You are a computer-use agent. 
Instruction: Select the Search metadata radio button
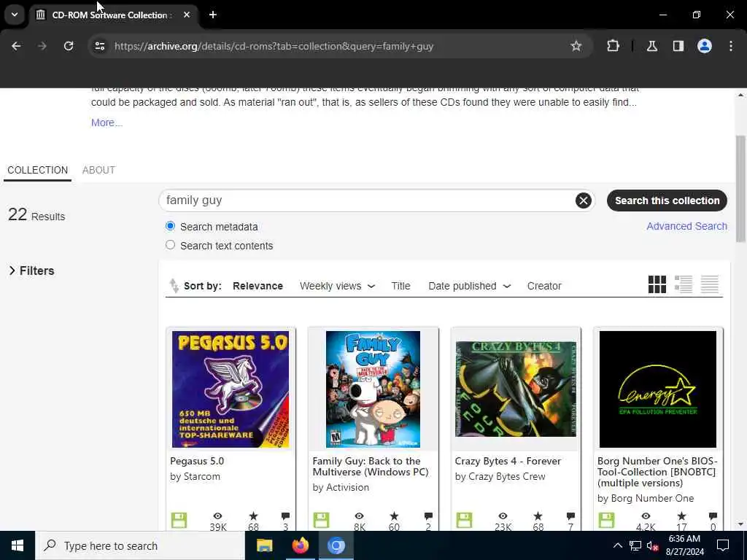(x=170, y=226)
